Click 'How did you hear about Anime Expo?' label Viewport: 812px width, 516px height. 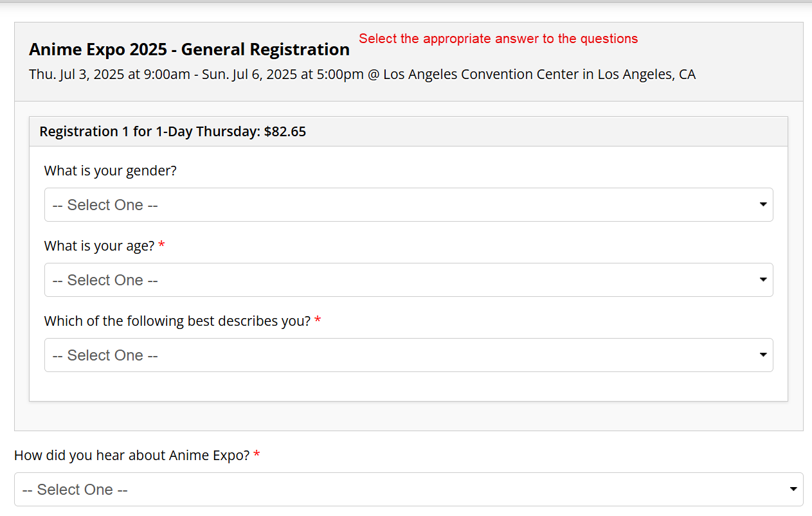[132, 456]
